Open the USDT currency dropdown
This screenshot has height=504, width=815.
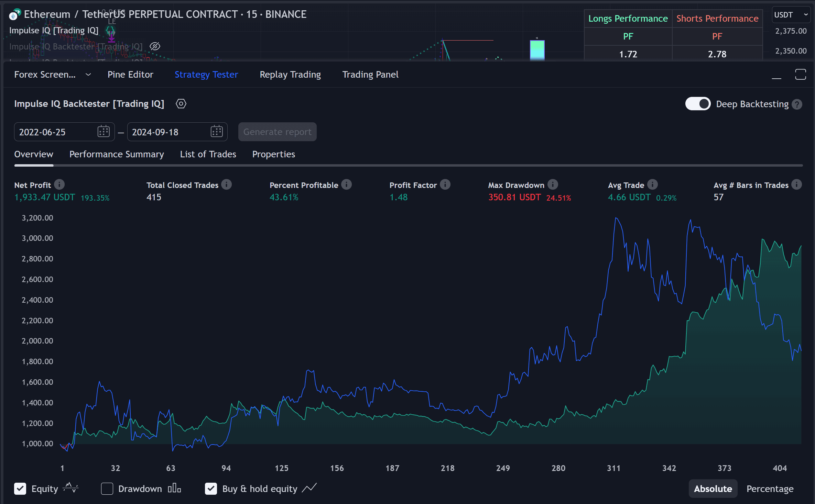tap(791, 15)
